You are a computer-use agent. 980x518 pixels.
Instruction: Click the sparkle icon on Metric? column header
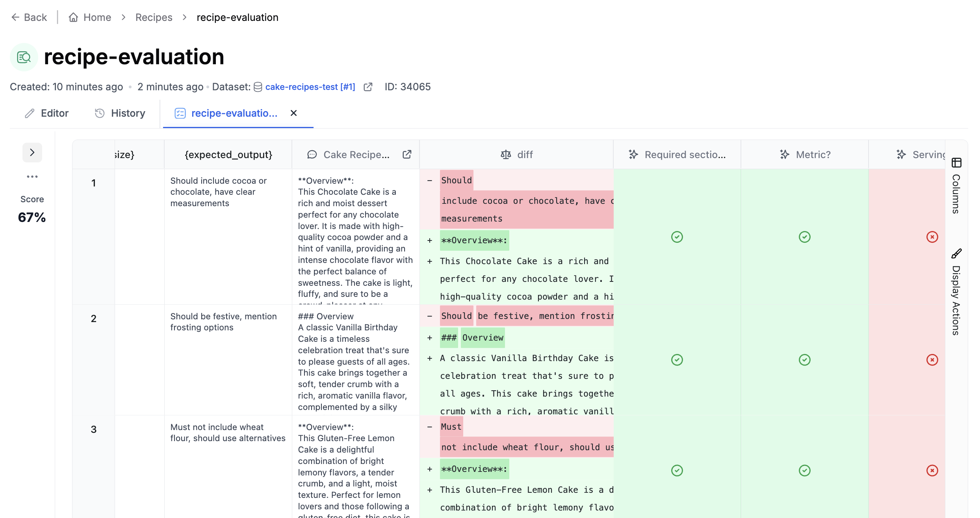coord(784,155)
